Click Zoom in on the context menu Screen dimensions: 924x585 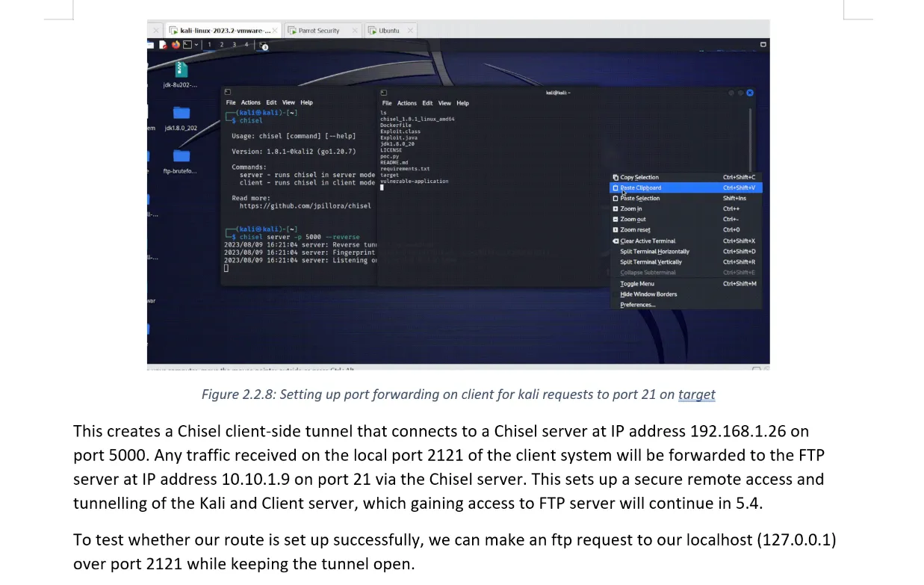coord(685,208)
